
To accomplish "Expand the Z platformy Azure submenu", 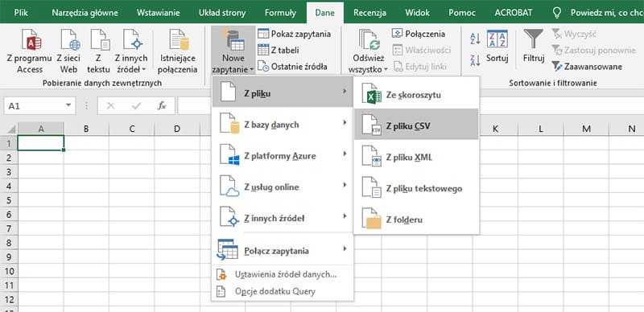I will (x=283, y=155).
